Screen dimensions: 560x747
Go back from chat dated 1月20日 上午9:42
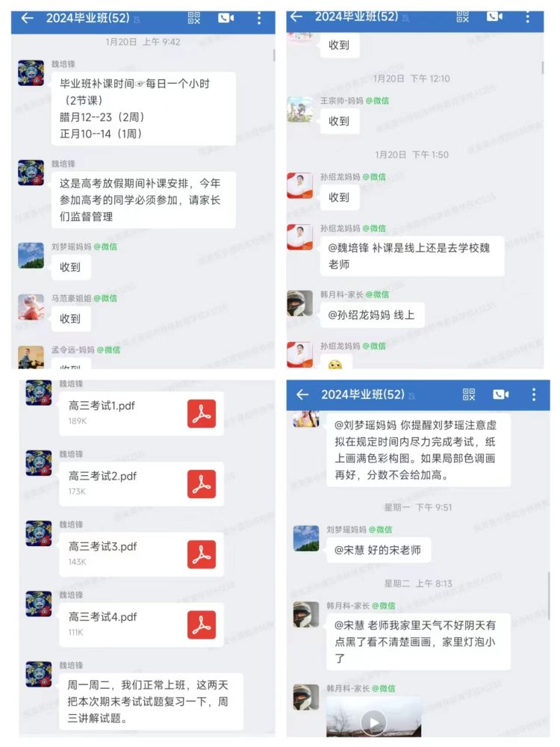click(28, 18)
